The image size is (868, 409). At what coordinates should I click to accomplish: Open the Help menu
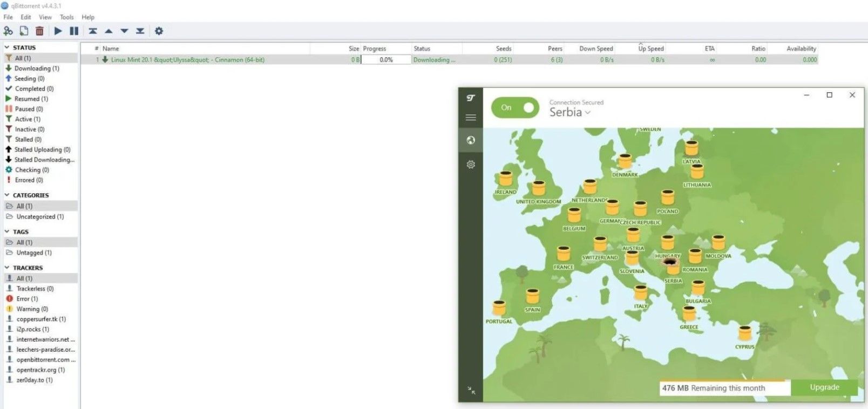(x=88, y=17)
